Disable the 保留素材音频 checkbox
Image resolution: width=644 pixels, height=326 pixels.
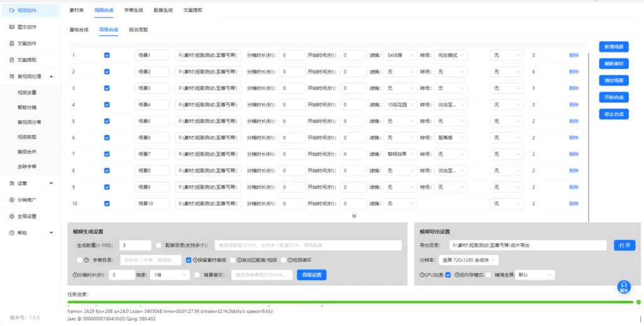click(x=189, y=260)
